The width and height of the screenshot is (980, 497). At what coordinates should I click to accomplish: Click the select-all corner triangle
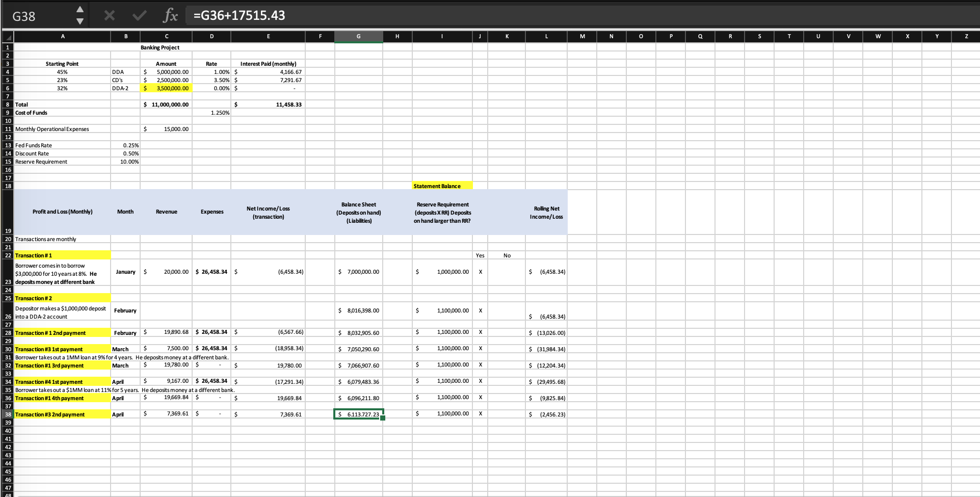8,37
